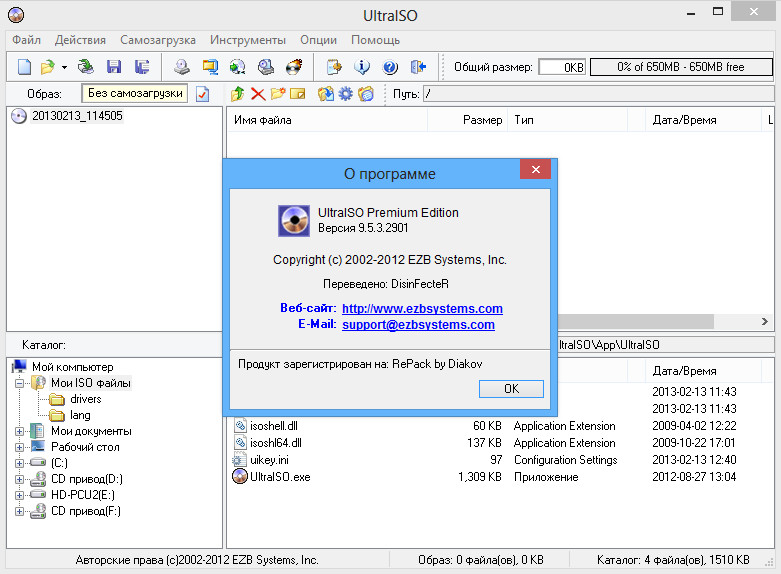This screenshot has height=574, width=781.
Task: Open the Самозагрузка menu
Action: (x=157, y=40)
